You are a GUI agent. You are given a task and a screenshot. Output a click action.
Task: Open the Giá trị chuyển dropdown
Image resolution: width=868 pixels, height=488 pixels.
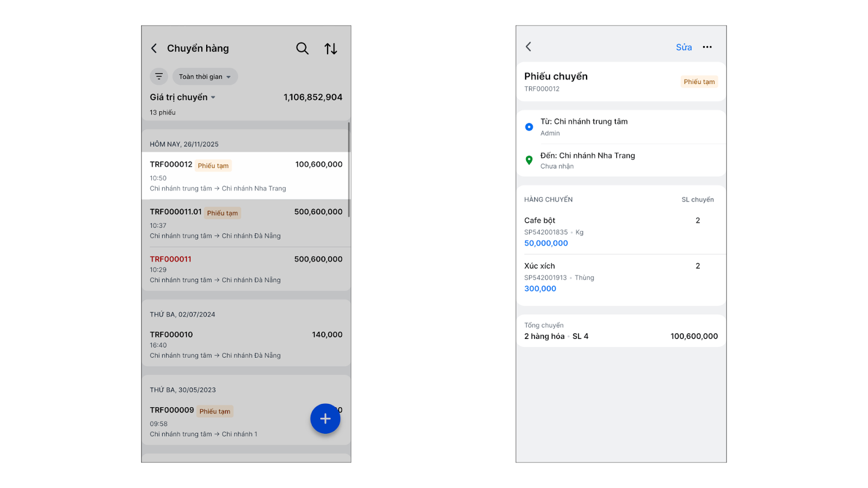click(x=183, y=97)
